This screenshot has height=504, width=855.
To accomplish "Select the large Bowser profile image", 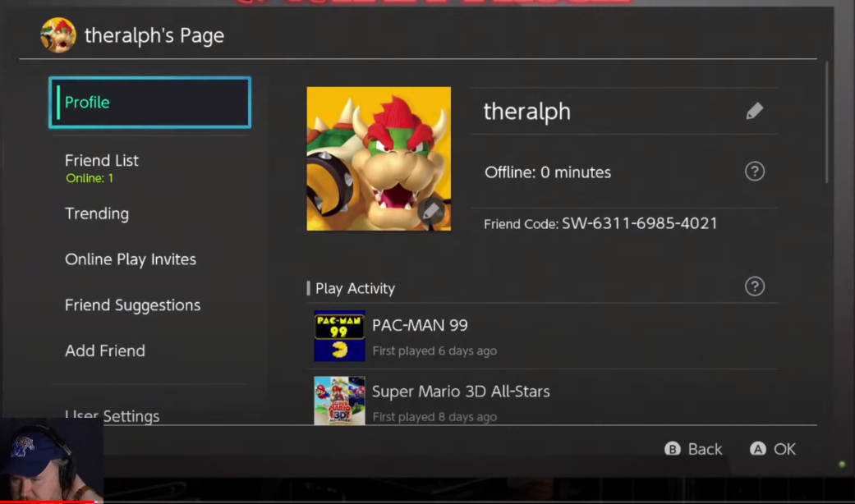I will tap(379, 158).
